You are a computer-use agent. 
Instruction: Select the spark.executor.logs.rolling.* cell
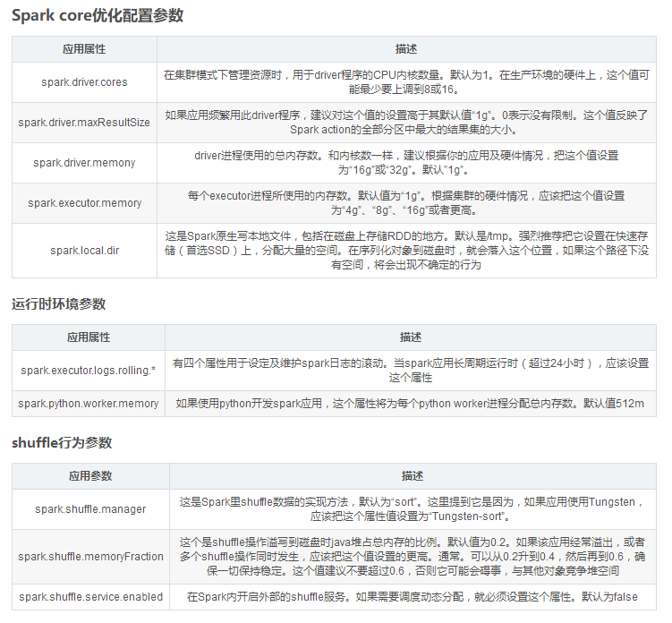coord(89,371)
